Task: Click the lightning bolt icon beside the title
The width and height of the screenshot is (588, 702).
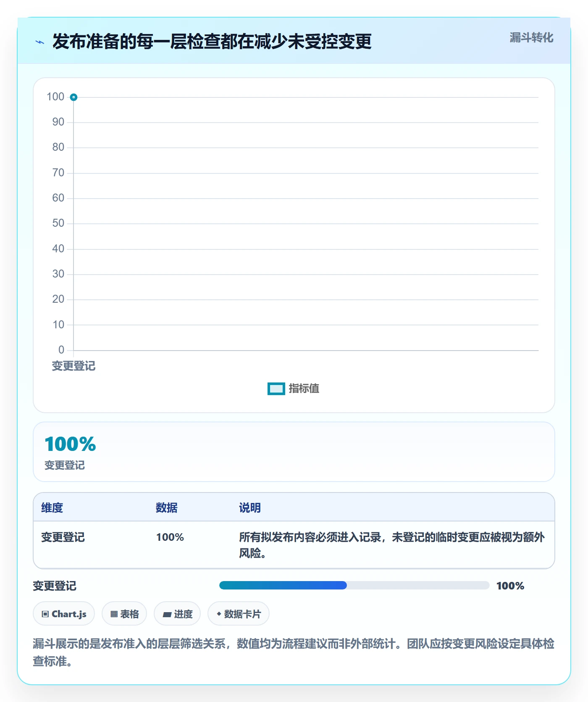Action: click(40, 42)
